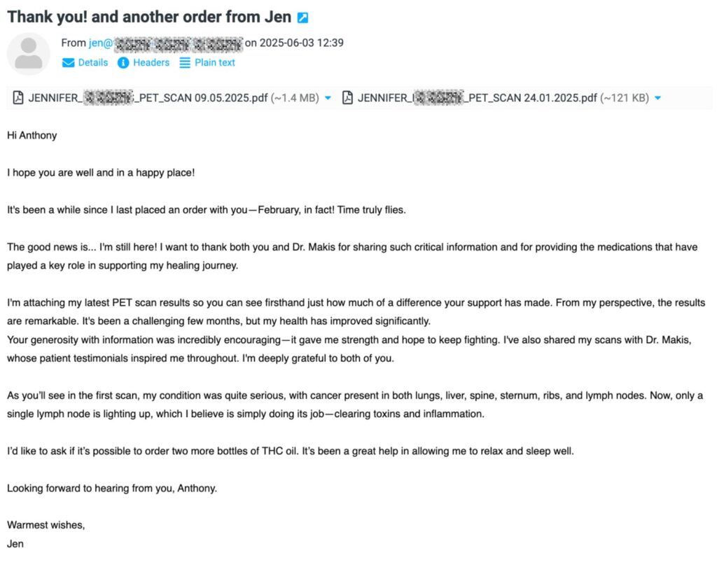Show message Details
The height and width of the screenshot is (588, 717).
pos(85,62)
